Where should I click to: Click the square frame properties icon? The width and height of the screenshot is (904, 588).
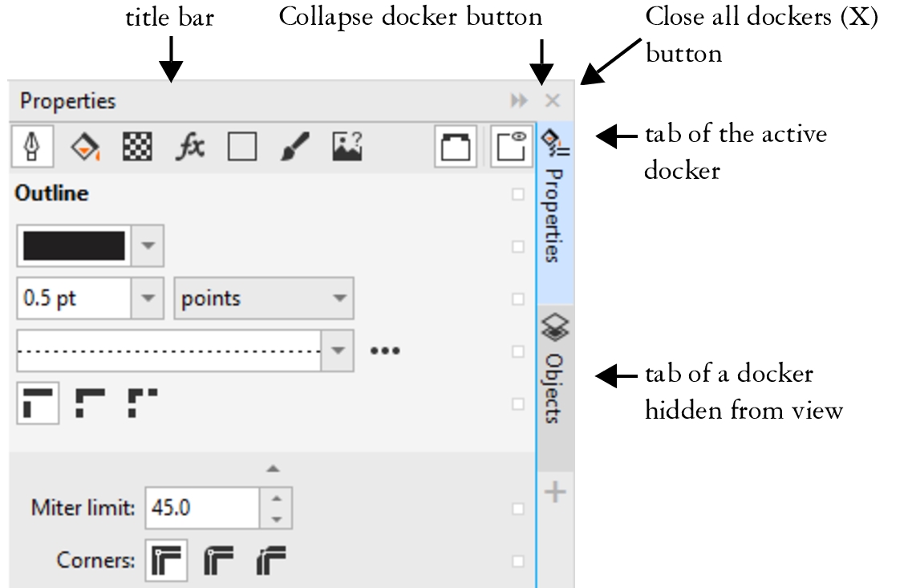[x=242, y=147]
